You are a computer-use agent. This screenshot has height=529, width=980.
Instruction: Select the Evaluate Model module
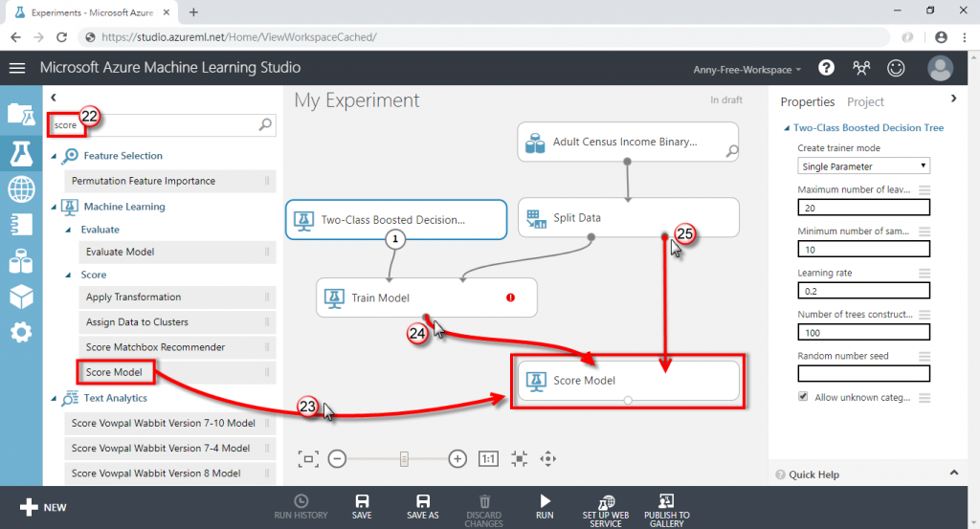[x=177, y=252]
